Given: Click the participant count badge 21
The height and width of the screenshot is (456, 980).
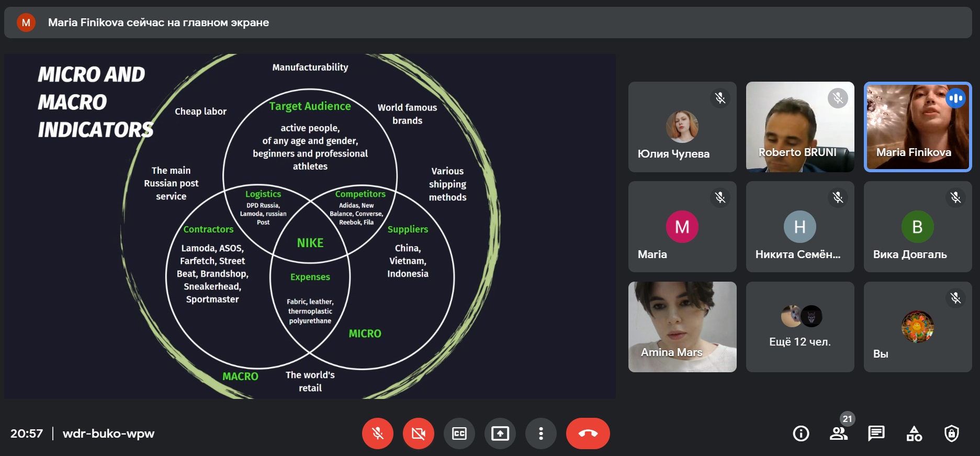Looking at the screenshot, I should point(847,419).
